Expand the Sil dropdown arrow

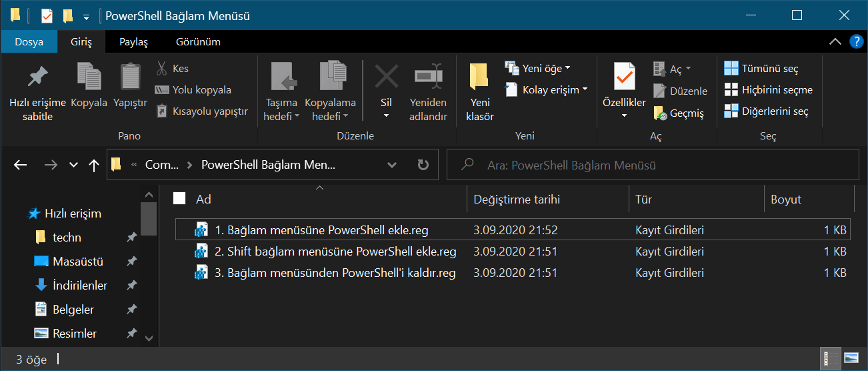(386, 115)
